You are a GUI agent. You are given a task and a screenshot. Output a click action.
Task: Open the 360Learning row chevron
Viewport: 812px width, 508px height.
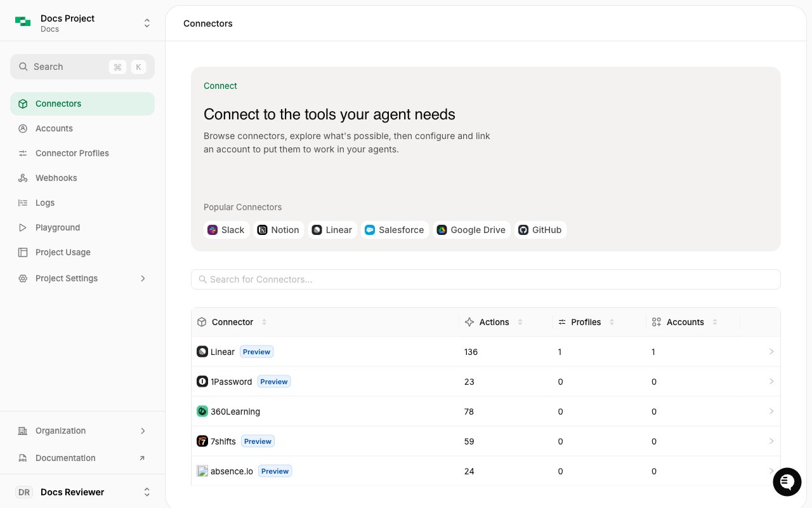771,411
